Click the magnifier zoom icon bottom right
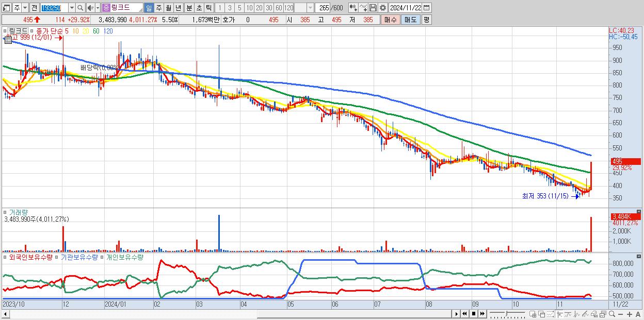The height and width of the screenshot is (320, 644). [x=613, y=314]
